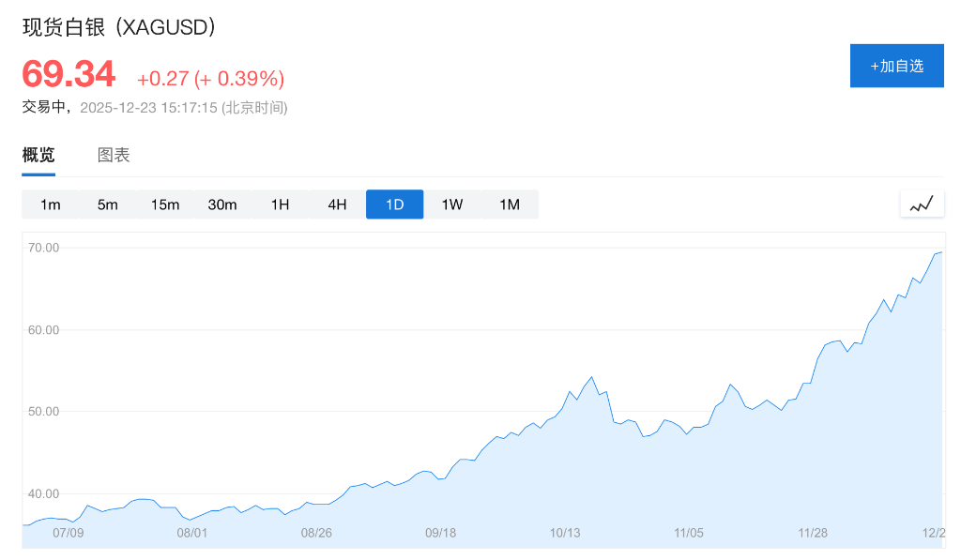Set chart period to 1H
961x560 pixels.
[x=280, y=204]
